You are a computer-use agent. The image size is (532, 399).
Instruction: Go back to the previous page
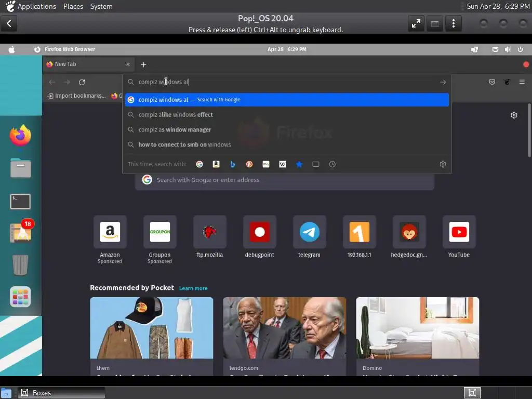coord(52,82)
